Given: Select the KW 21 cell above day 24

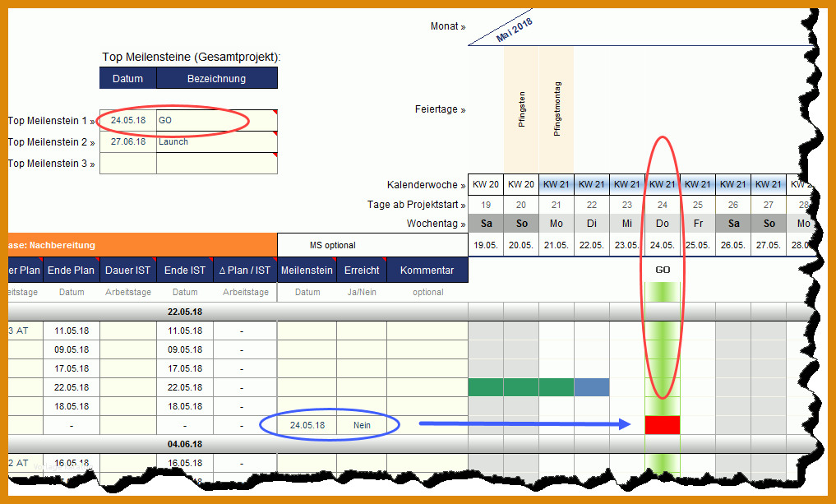Looking at the screenshot, I should (x=663, y=184).
